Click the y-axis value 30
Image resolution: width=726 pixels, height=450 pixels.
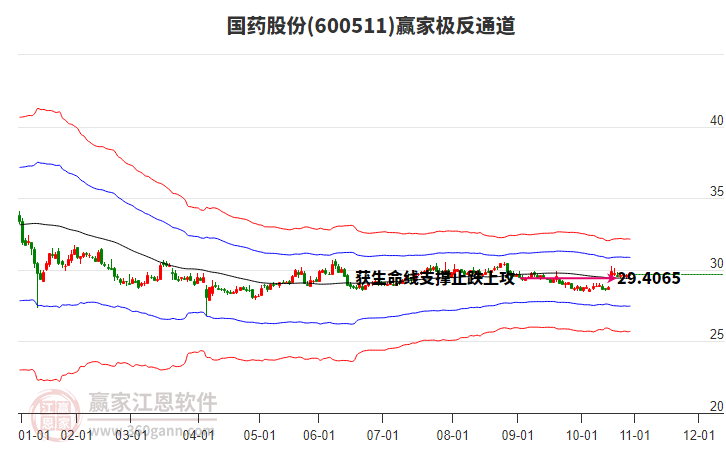(x=717, y=263)
